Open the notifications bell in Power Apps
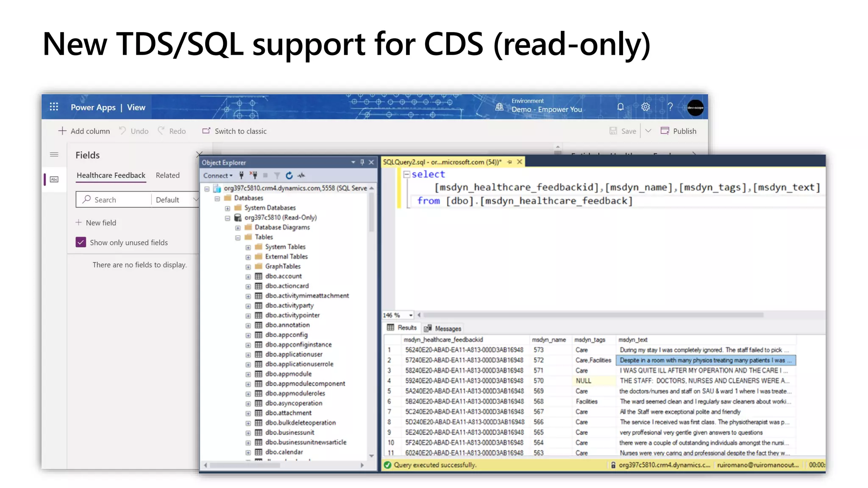Image resolution: width=868 pixels, height=488 pixels. [620, 107]
